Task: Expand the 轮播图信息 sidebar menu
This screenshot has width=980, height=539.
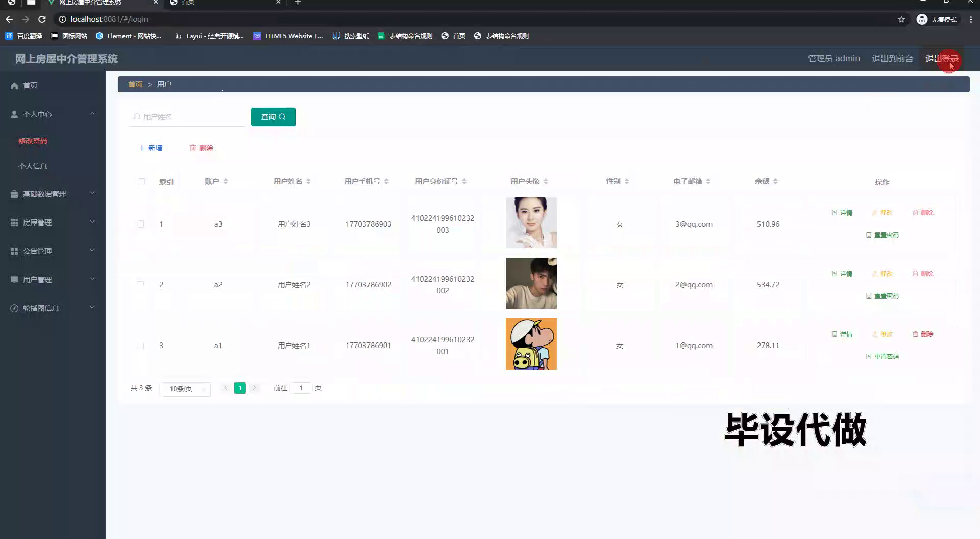Action: pos(53,308)
